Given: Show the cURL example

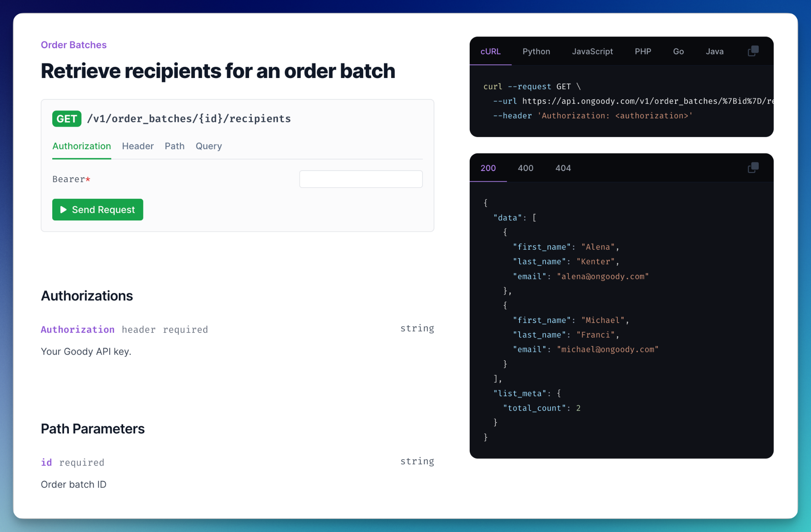Looking at the screenshot, I should [x=491, y=51].
